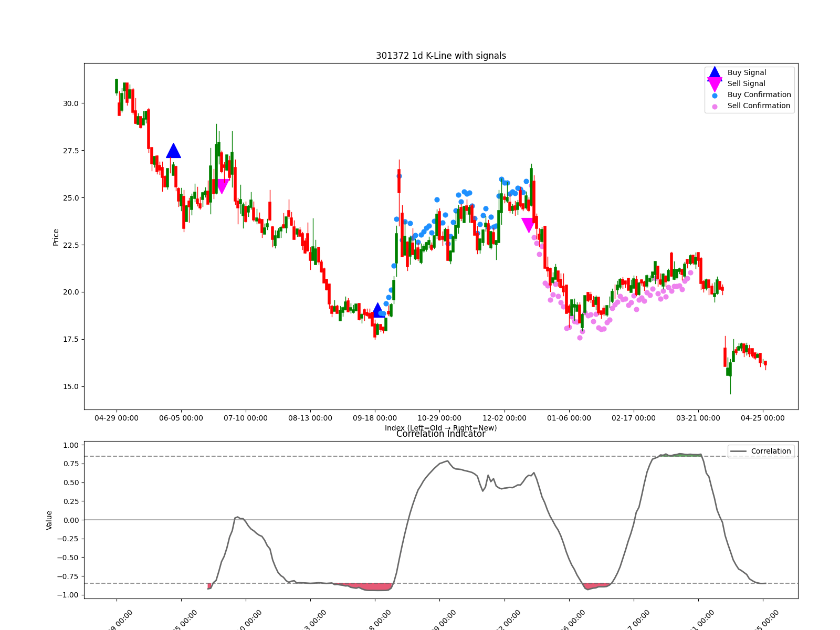Click the '301372 1d K-Line with signals' title

click(441, 56)
